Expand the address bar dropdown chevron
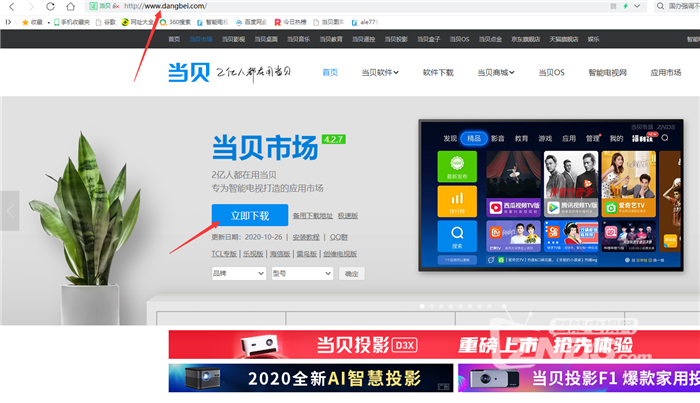 click(637, 6)
